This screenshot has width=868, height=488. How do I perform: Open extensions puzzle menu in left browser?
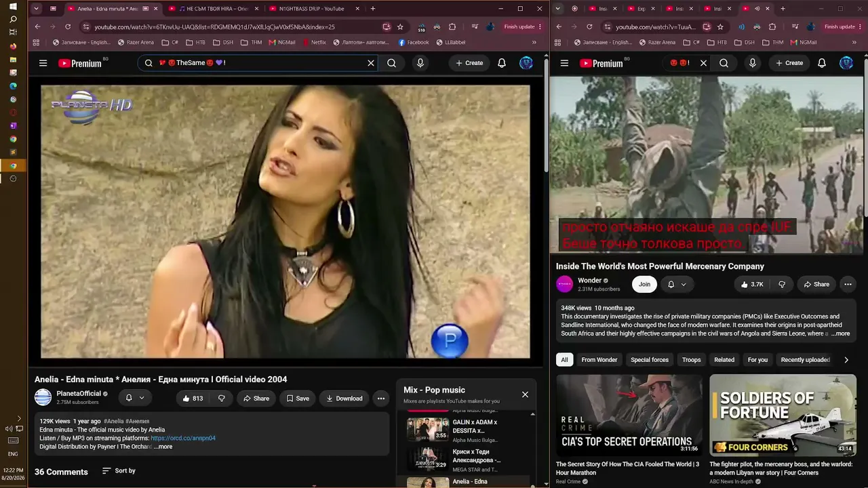452,27
